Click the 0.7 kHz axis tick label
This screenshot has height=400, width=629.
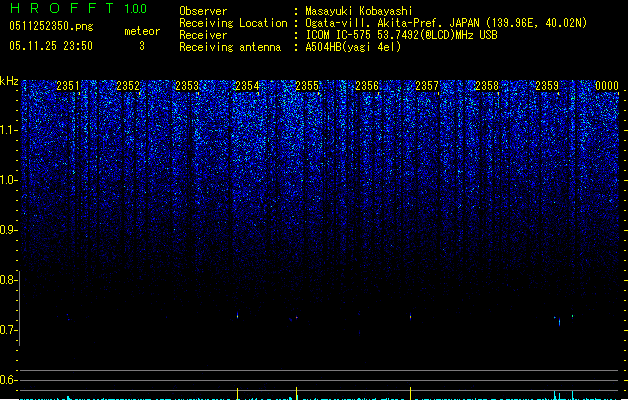(8, 330)
